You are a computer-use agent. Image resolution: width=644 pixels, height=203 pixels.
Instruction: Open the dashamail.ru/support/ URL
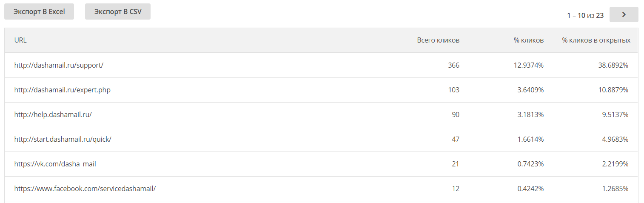click(x=59, y=65)
